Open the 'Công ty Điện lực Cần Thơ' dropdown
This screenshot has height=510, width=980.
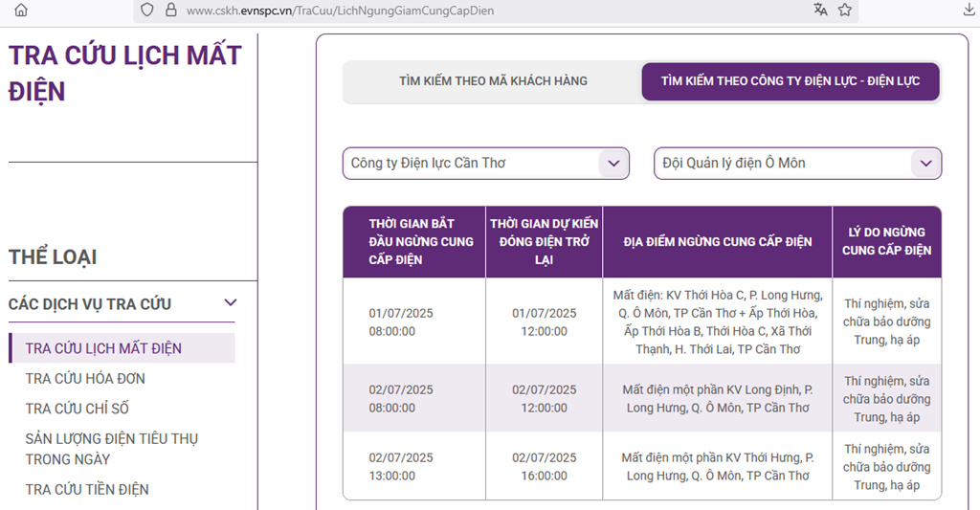click(x=486, y=164)
